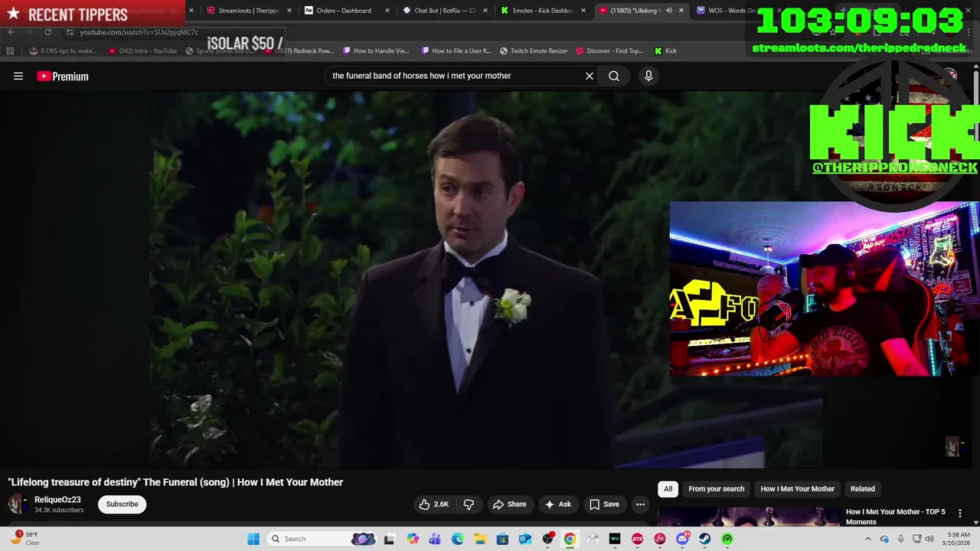Switch to Google Chrome in taskbar
Viewport: 980px width, 551px height.
570,539
